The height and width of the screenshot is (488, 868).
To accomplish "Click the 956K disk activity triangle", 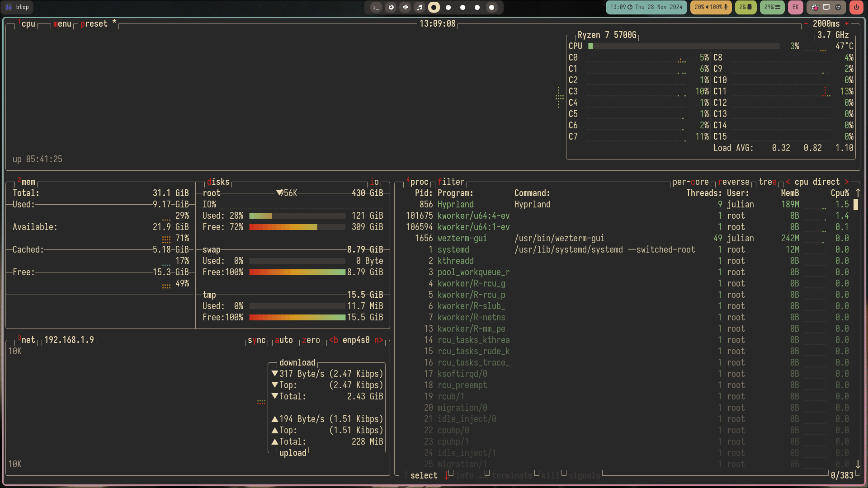I will tap(279, 193).
